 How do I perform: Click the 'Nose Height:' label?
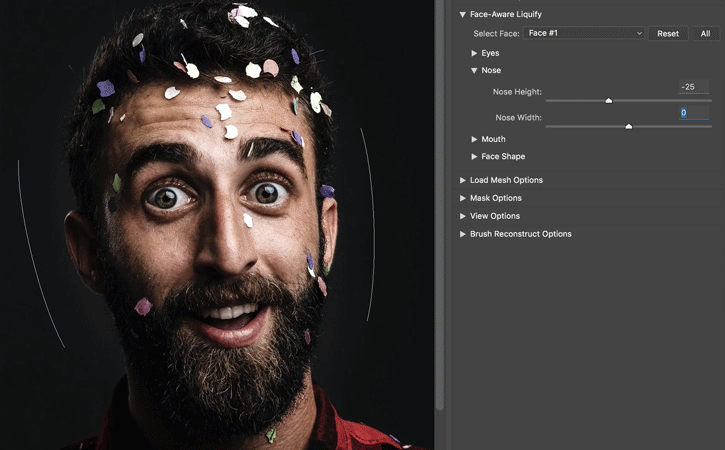click(x=517, y=92)
